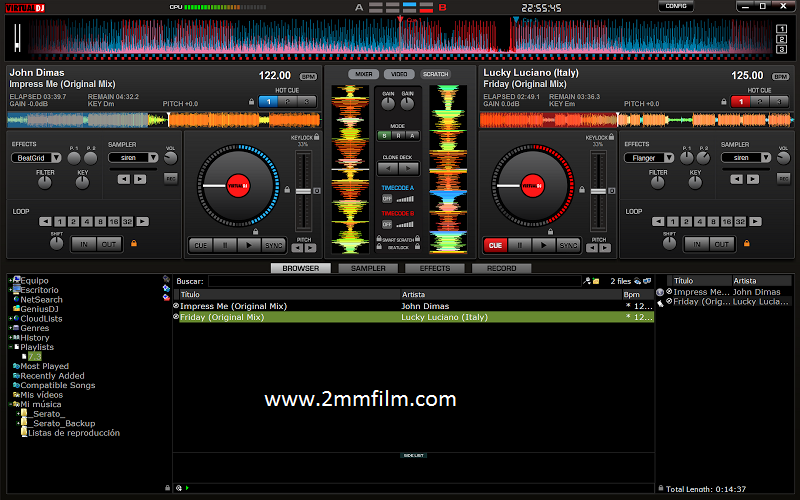Open the Most Played list
This screenshot has height=500, width=800.
coord(44,366)
